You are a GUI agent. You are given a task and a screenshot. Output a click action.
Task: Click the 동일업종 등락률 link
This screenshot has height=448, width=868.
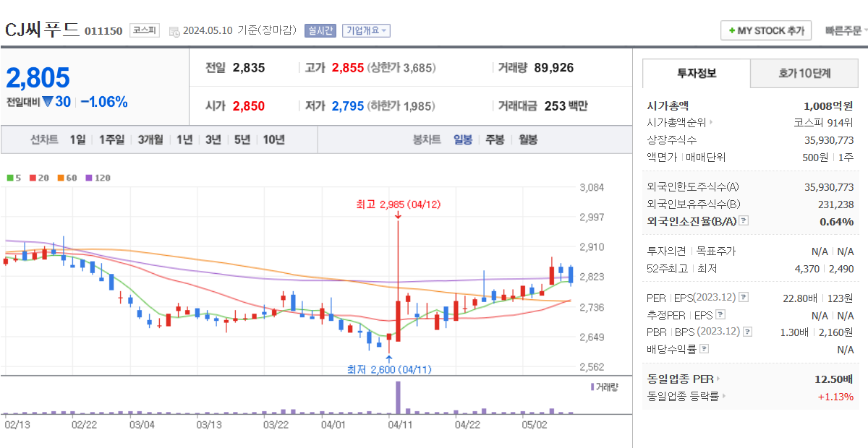pyautogui.click(x=683, y=396)
